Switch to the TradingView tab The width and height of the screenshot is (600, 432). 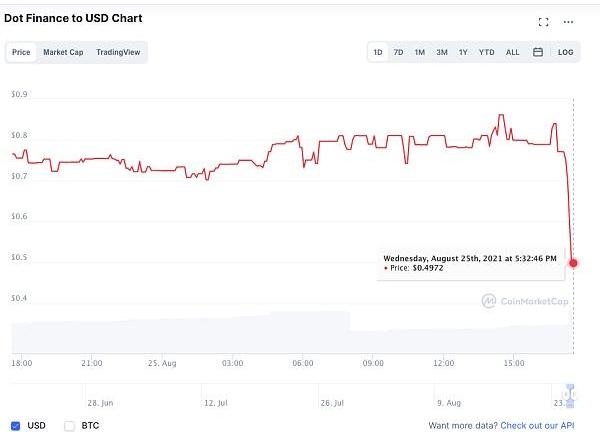(x=119, y=52)
